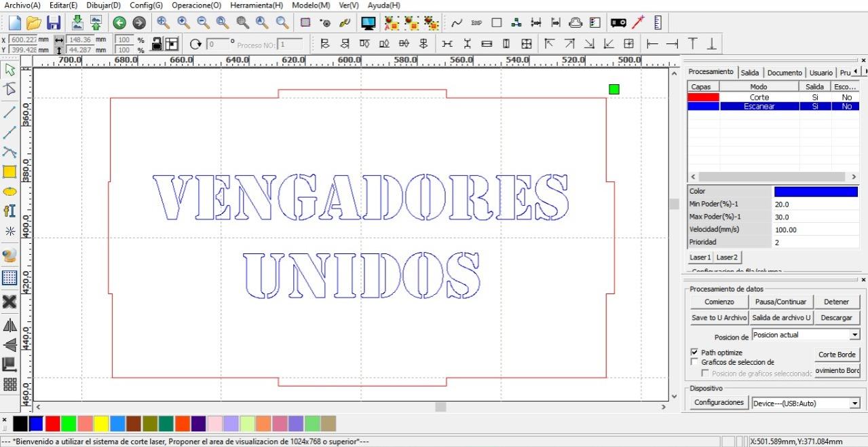This screenshot has width=868, height=447.
Task: Click the Proceso NO input field
Action: pyautogui.click(x=290, y=45)
